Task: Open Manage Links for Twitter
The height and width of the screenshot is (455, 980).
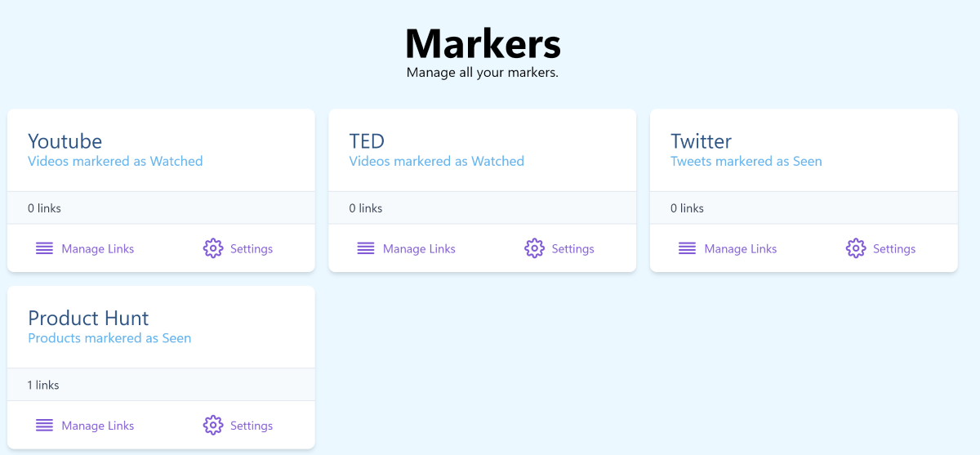Action: point(741,248)
